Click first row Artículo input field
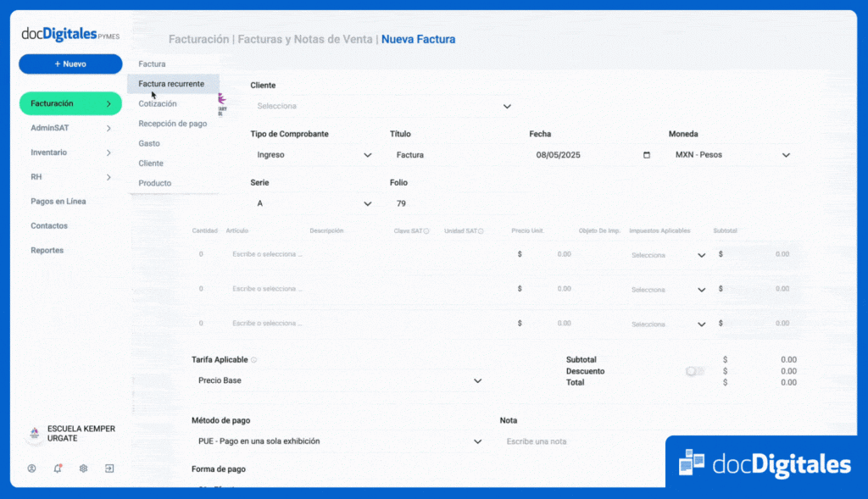The width and height of the screenshot is (868, 499). pyautogui.click(x=267, y=254)
